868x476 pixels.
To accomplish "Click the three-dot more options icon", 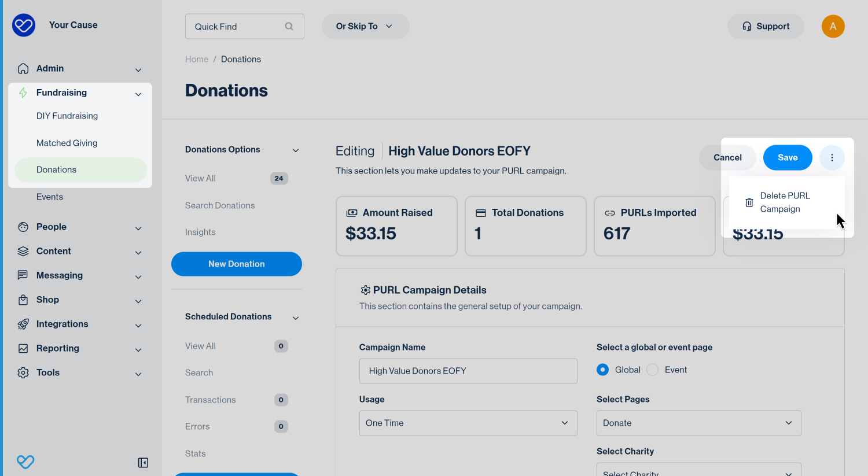I will [x=832, y=157].
